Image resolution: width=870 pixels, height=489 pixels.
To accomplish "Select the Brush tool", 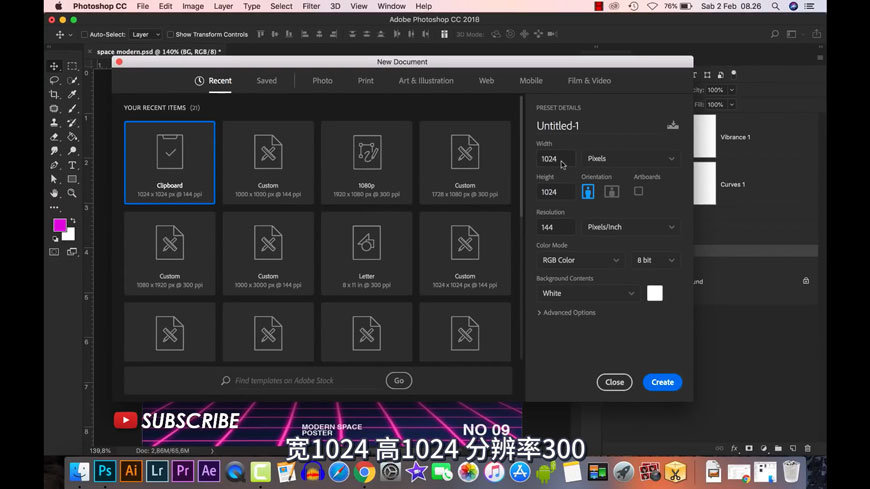I will 72,109.
